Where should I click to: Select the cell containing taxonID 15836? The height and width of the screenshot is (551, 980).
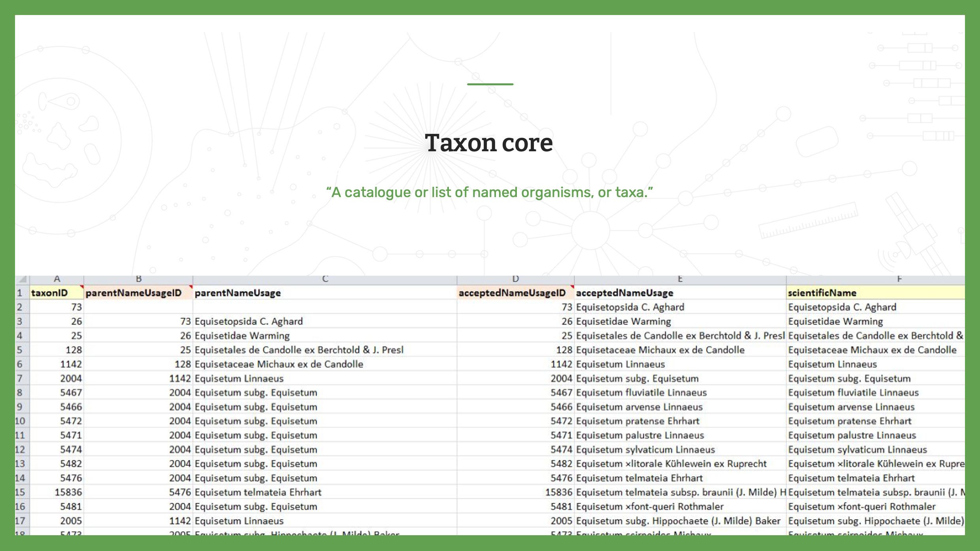(x=67, y=492)
